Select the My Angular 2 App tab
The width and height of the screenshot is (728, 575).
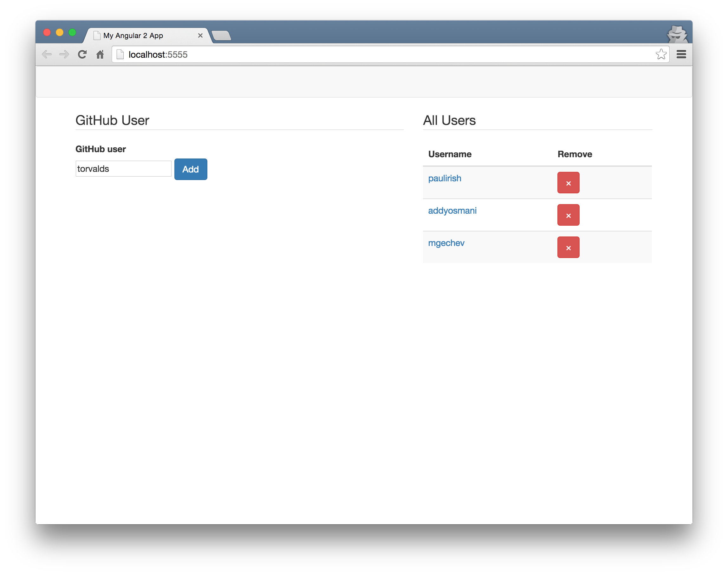coord(141,36)
